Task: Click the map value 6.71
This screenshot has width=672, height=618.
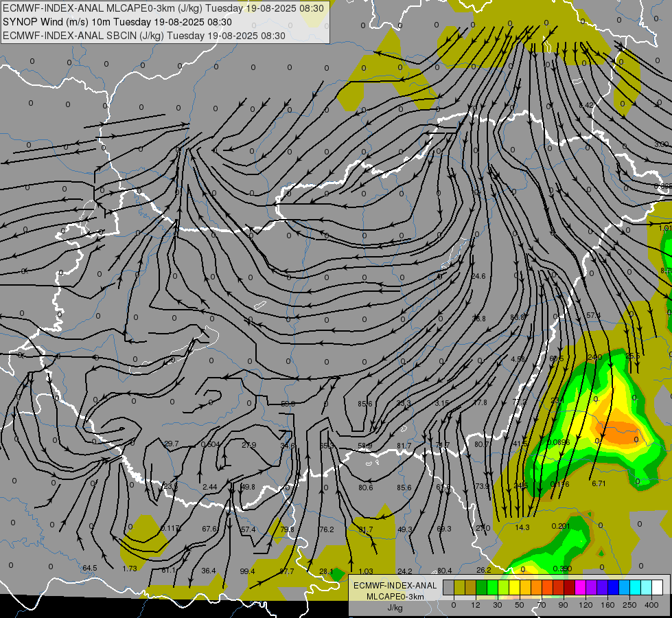Action: [x=599, y=483]
